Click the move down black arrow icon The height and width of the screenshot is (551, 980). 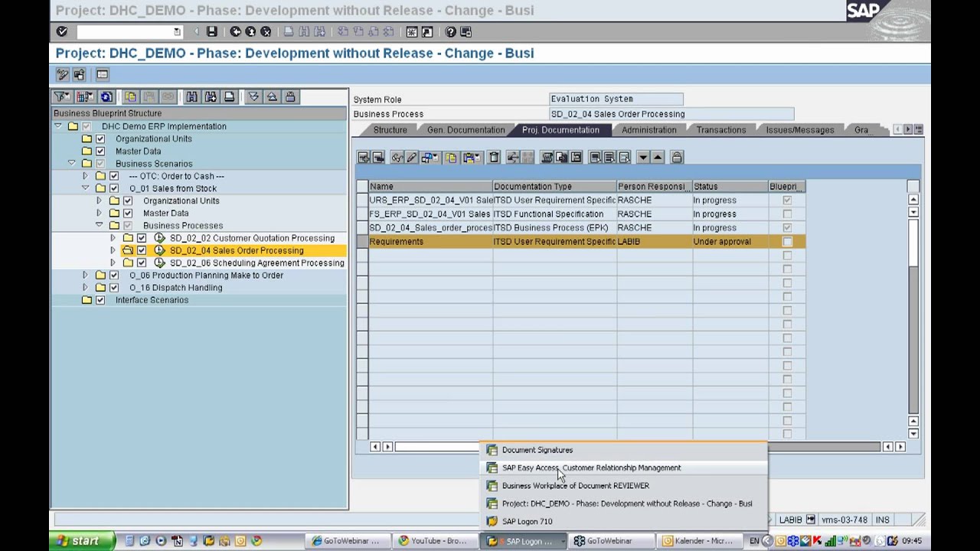point(643,158)
